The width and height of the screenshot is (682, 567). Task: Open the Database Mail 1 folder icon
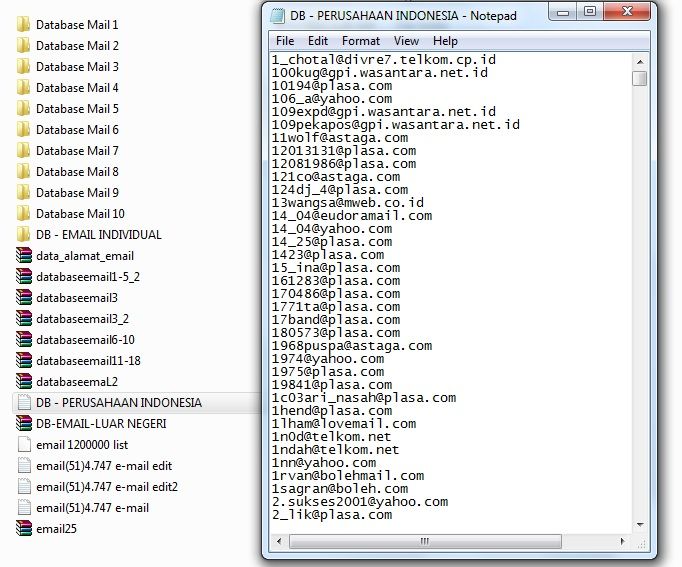click(x=24, y=24)
